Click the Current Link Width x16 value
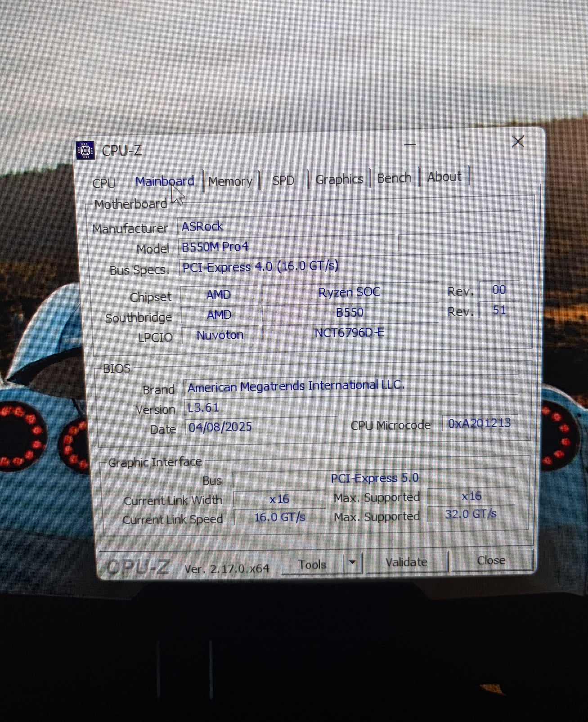Viewport: 588px width, 722px height. tap(279, 499)
